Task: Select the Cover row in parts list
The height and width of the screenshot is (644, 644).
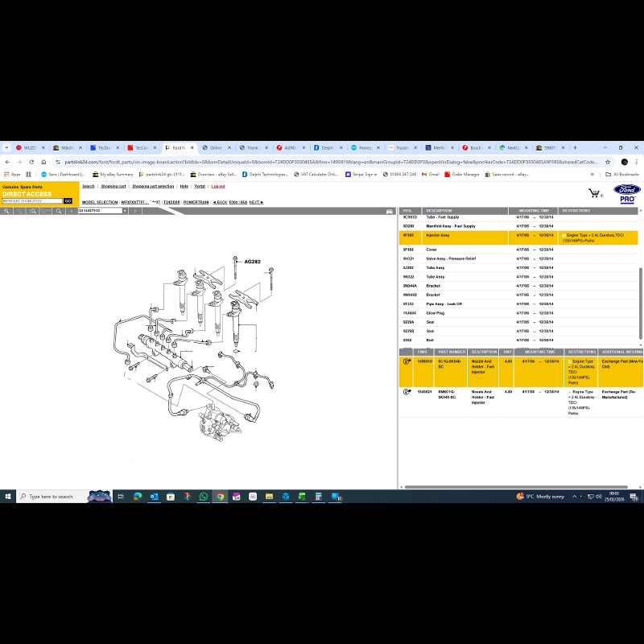Action: 518,250
